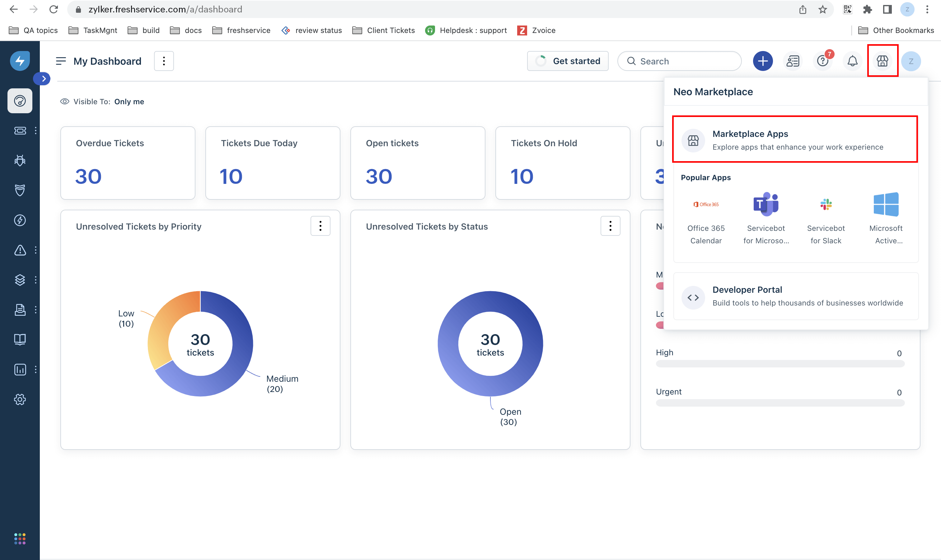Image resolution: width=941 pixels, height=560 pixels.
Task: Click the blue plus create-new button
Action: point(762,61)
